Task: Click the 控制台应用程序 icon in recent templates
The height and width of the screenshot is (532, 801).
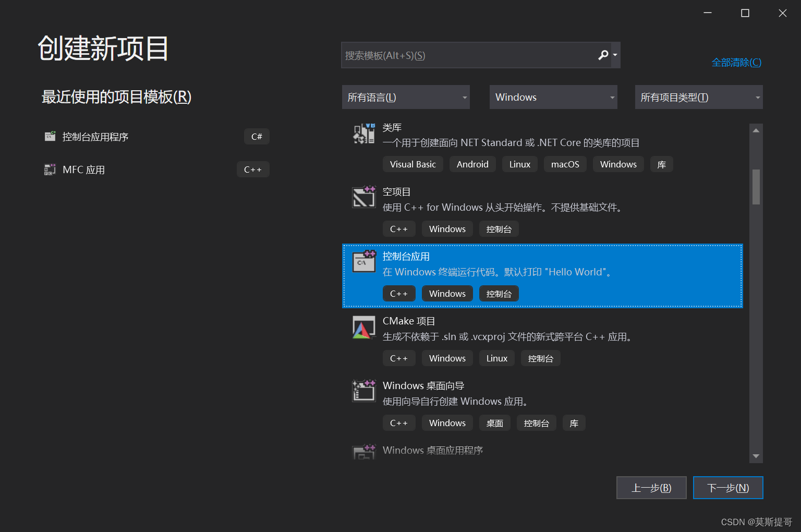Action: 50,136
